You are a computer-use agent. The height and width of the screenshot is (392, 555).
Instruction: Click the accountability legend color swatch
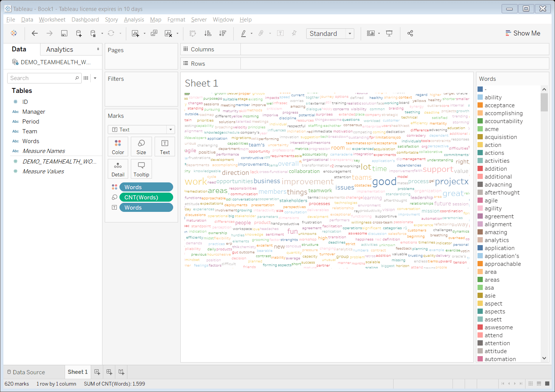[480, 121]
